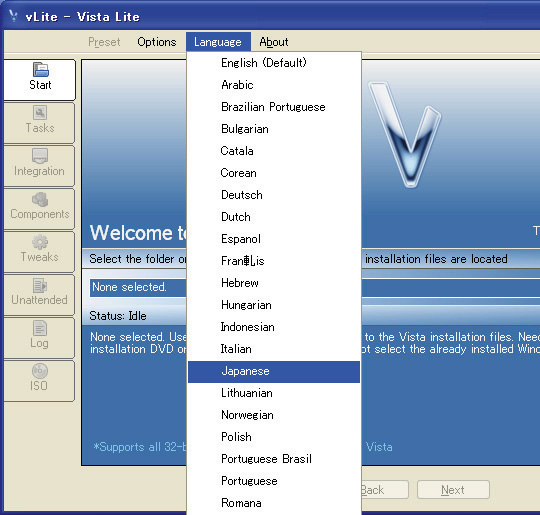Select the highlighted Japanese entry
Screen dimensions: 540x515
click(274, 372)
